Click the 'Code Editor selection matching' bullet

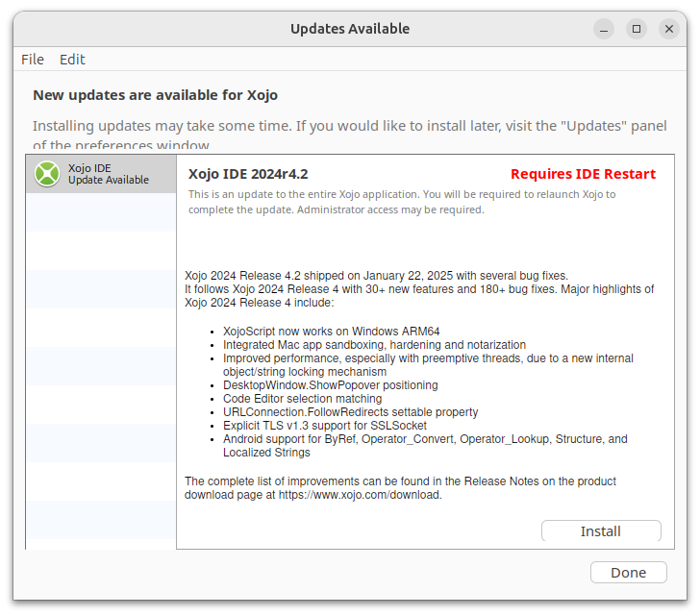[x=302, y=398]
